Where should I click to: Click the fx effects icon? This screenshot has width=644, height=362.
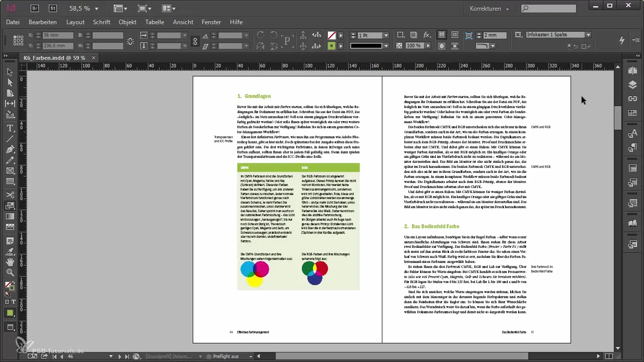click(x=427, y=35)
